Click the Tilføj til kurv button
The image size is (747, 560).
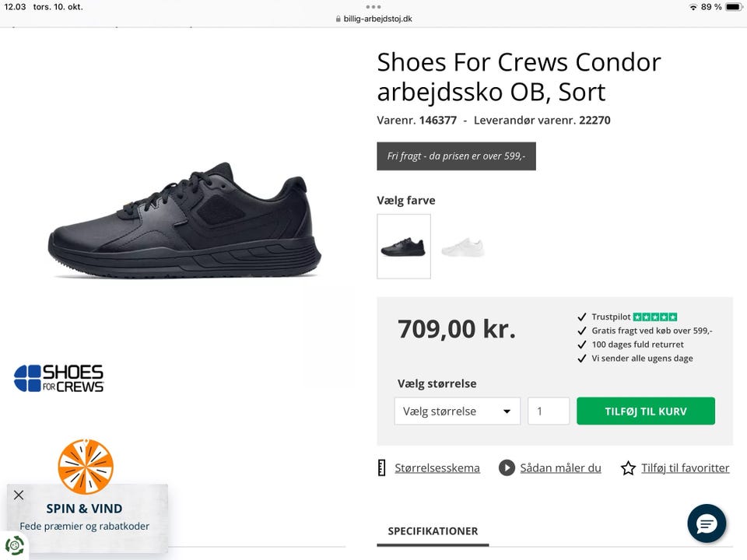pyautogui.click(x=645, y=411)
